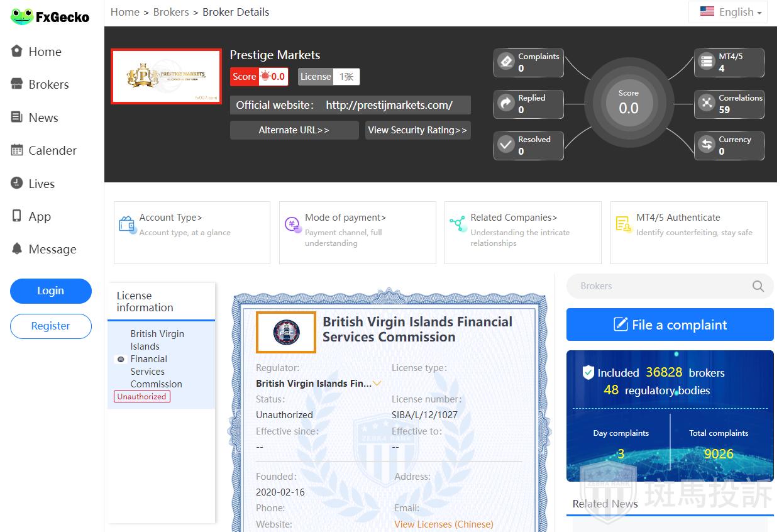Click the Replied arrow icon
Screen dimensions: 784x532
click(506, 103)
